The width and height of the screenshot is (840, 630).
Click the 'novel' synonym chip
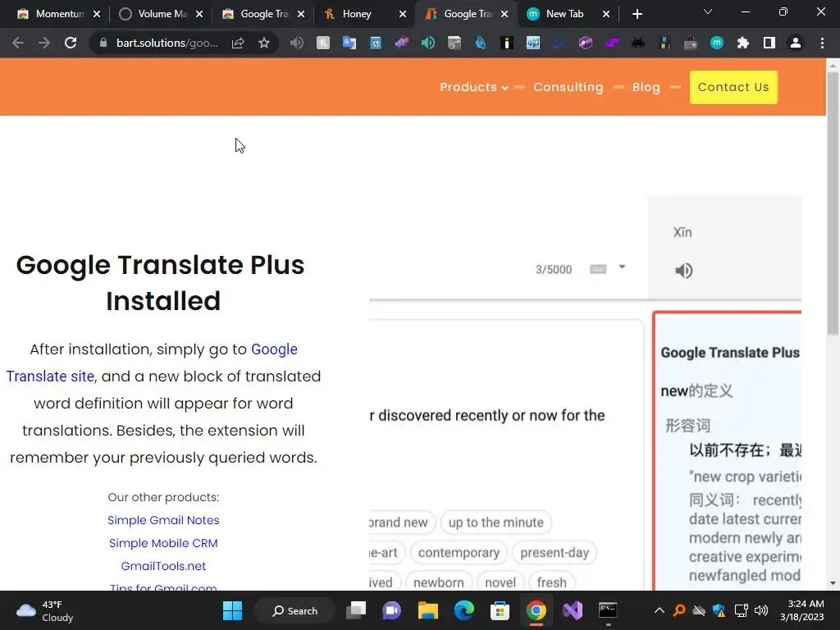pyautogui.click(x=500, y=582)
